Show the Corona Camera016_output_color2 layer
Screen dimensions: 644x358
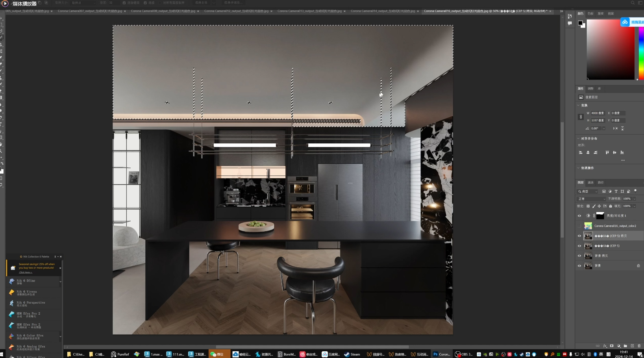tap(579, 226)
